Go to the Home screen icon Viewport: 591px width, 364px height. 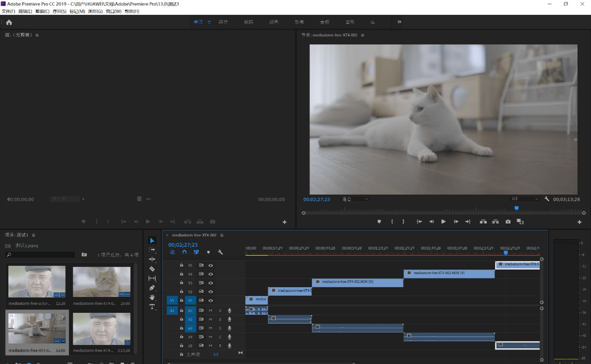(x=9, y=22)
